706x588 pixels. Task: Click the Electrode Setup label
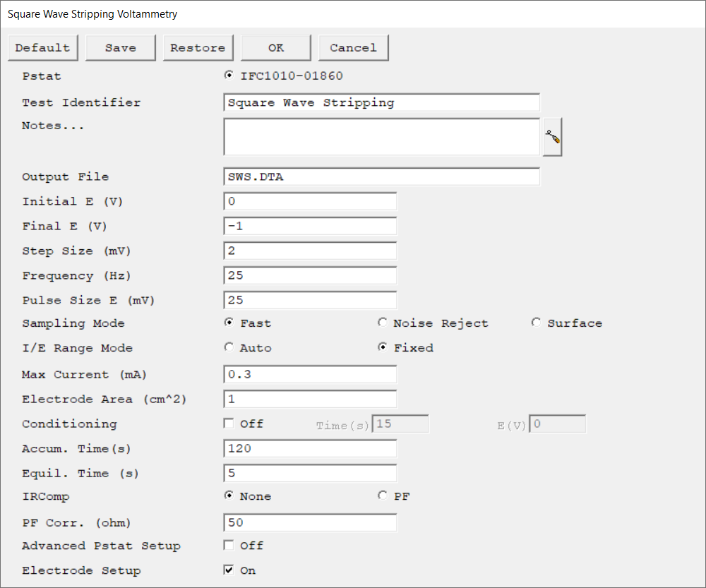click(81, 570)
